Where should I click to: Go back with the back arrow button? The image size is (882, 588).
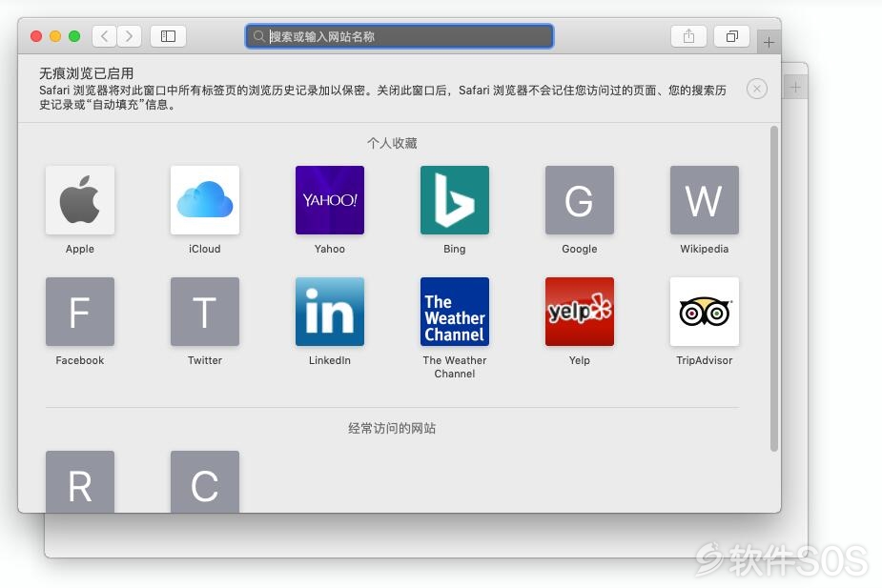105,36
